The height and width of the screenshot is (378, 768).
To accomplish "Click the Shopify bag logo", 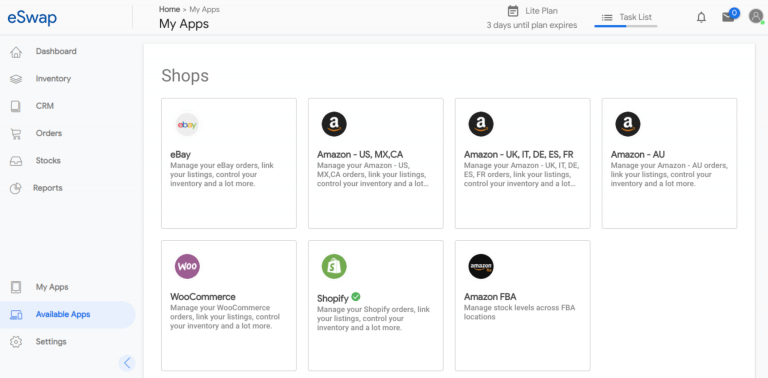I will tap(334, 266).
